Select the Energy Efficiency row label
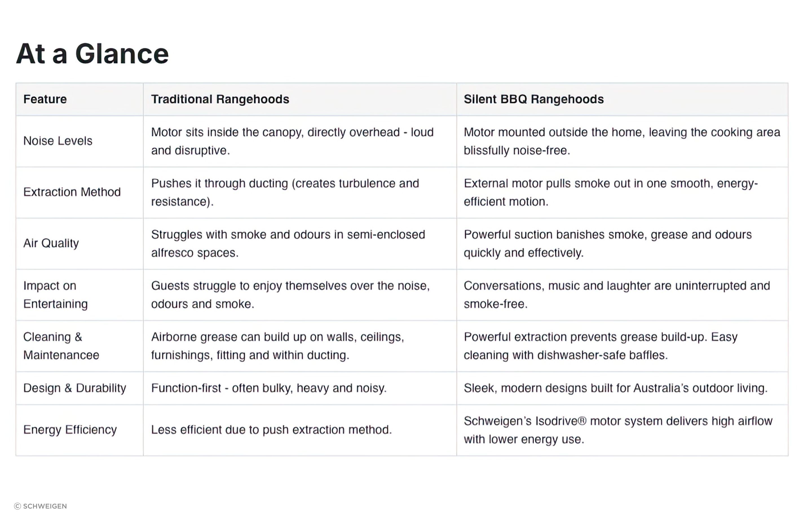 coord(70,430)
